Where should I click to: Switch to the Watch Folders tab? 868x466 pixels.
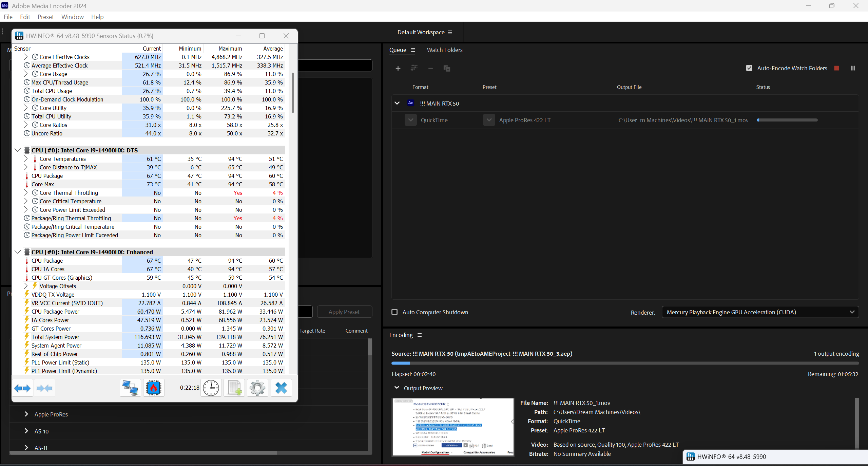tap(445, 50)
